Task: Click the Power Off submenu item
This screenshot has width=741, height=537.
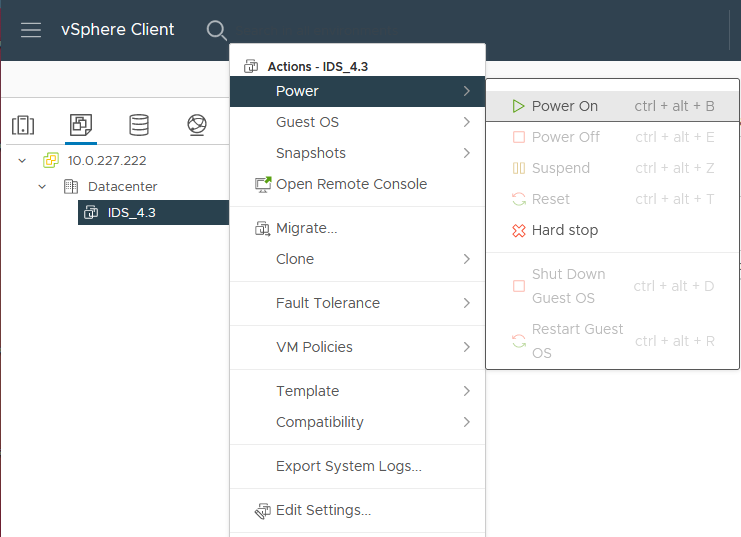Action: click(612, 137)
